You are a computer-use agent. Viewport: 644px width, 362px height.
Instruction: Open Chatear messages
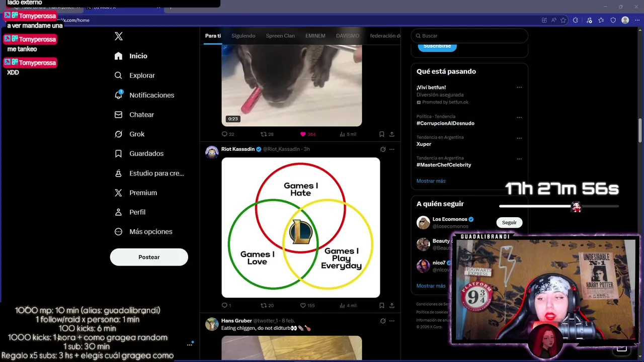point(134,115)
